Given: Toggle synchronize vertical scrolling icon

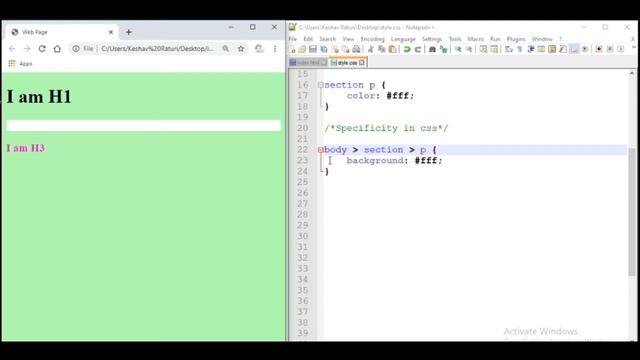Looking at the screenshot, I should (x=483, y=49).
